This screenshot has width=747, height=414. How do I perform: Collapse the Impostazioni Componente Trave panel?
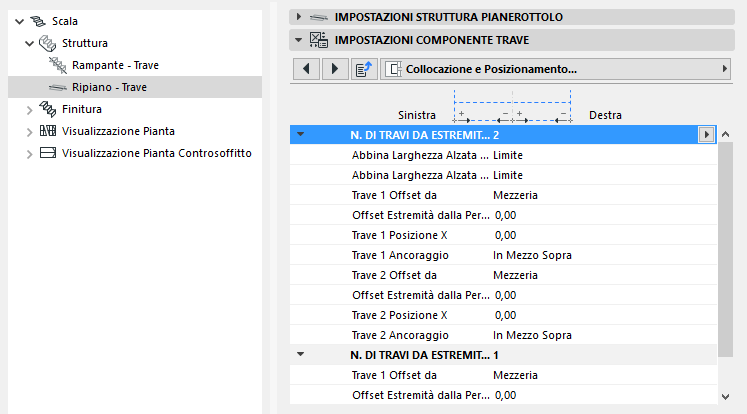[x=298, y=40]
